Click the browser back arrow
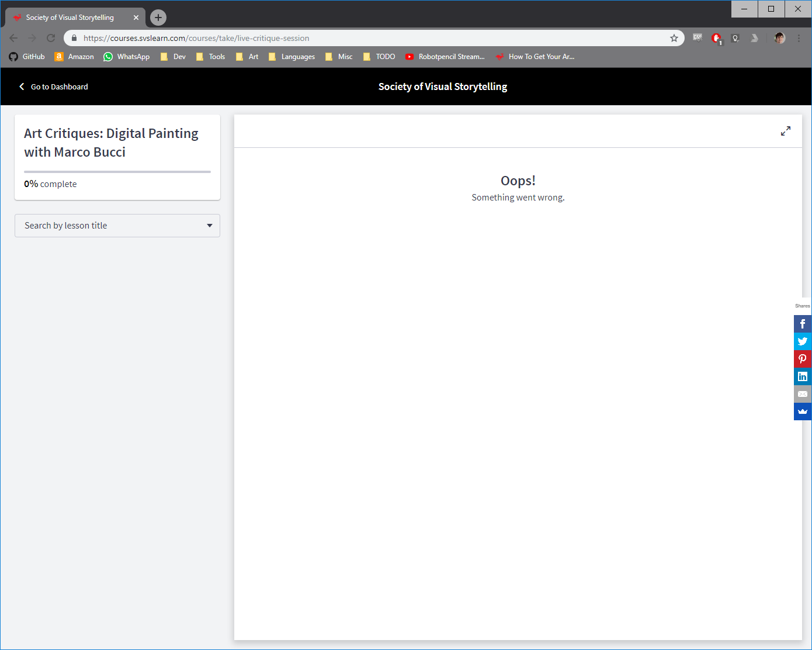This screenshot has width=812, height=650. (13, 38)
